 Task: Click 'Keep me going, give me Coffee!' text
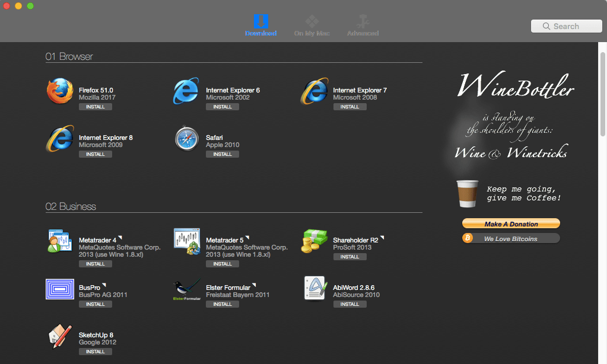(524, 193)
